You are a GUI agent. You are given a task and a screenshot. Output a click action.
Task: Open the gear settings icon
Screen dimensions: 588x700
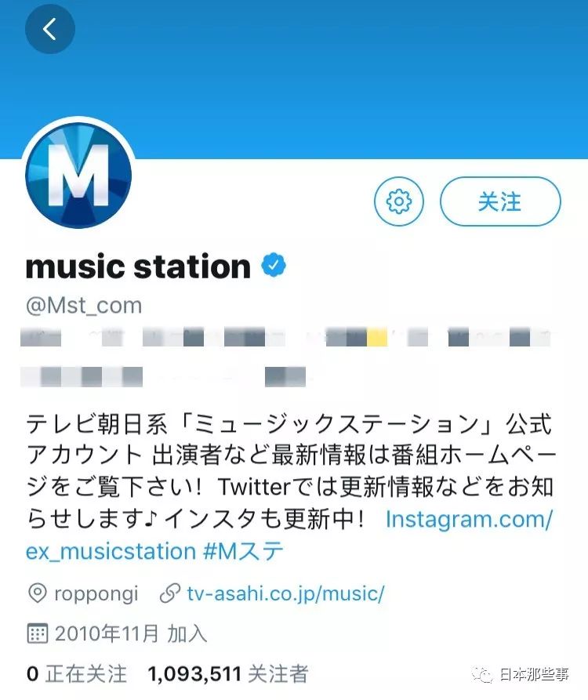click(x=399, y=201)
